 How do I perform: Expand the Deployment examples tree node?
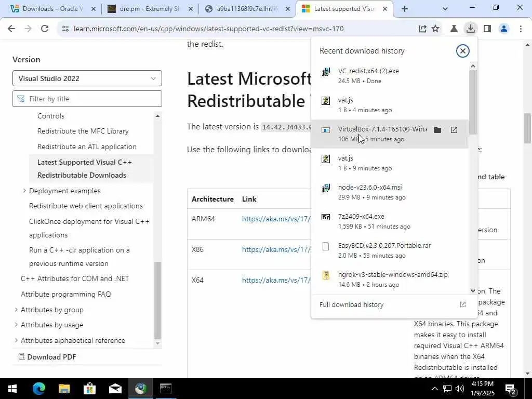tap(24, 191)
